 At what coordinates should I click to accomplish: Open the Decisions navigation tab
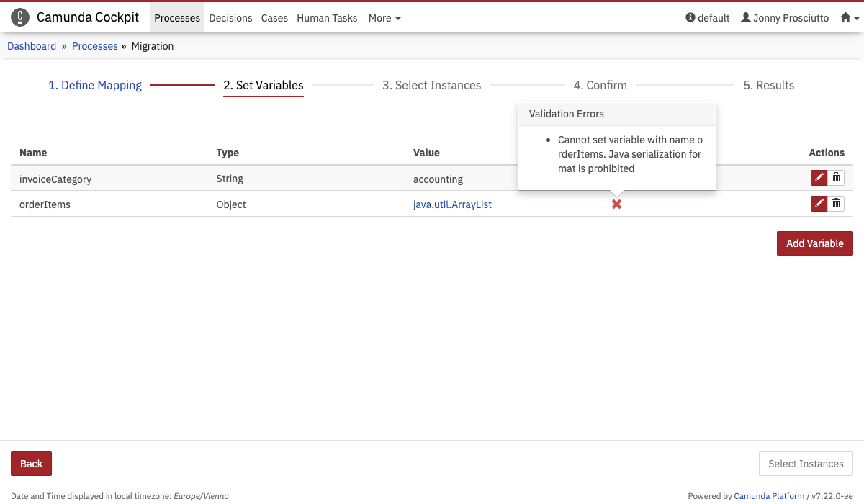pos(230,18)
